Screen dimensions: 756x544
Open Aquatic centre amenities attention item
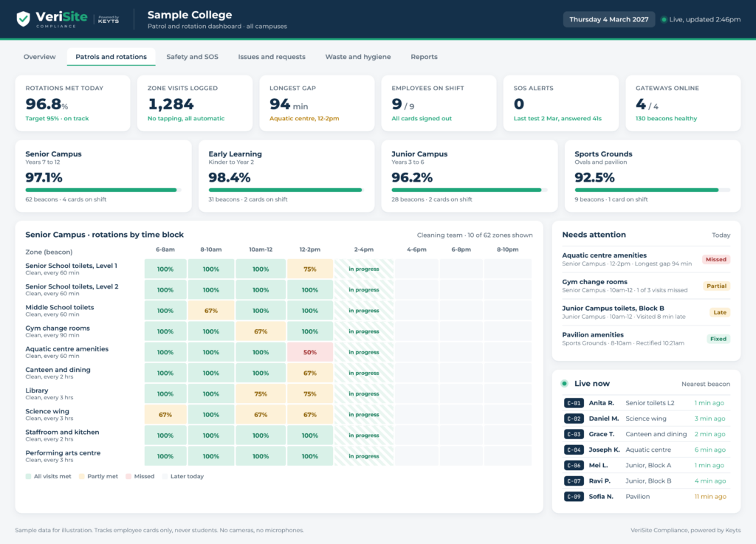(646, 259)
